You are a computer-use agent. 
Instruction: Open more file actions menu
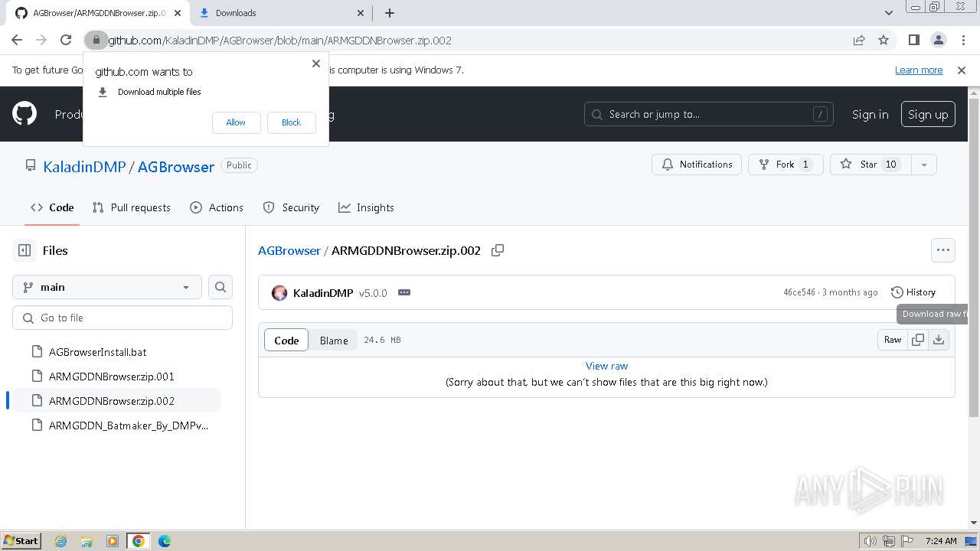click(943, 250)
